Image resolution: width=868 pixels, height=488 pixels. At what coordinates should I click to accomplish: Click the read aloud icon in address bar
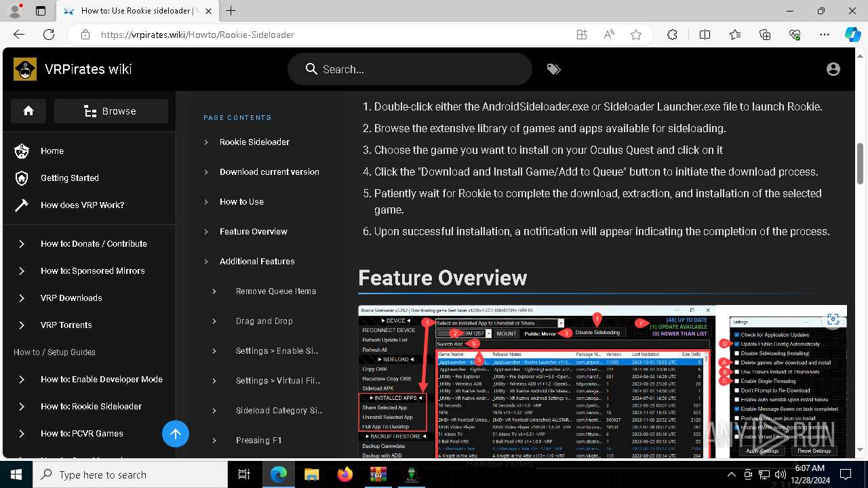[609, 35]
